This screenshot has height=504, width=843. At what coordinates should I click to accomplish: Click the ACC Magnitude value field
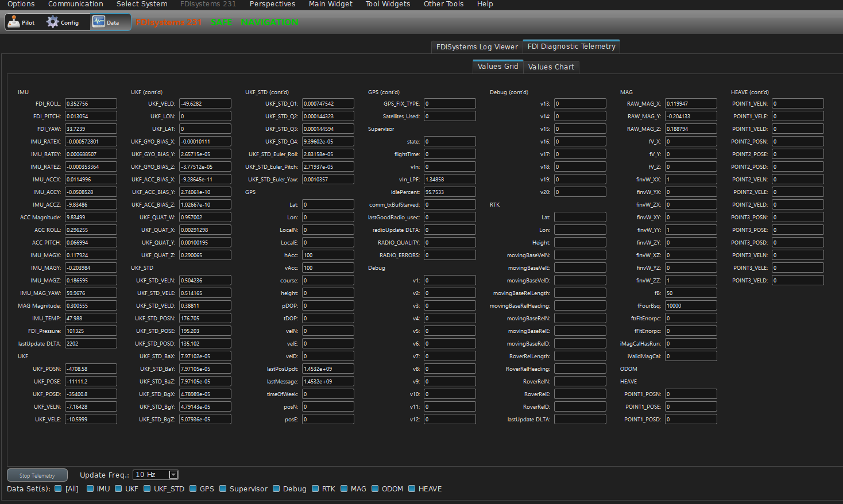pos(91,218)
